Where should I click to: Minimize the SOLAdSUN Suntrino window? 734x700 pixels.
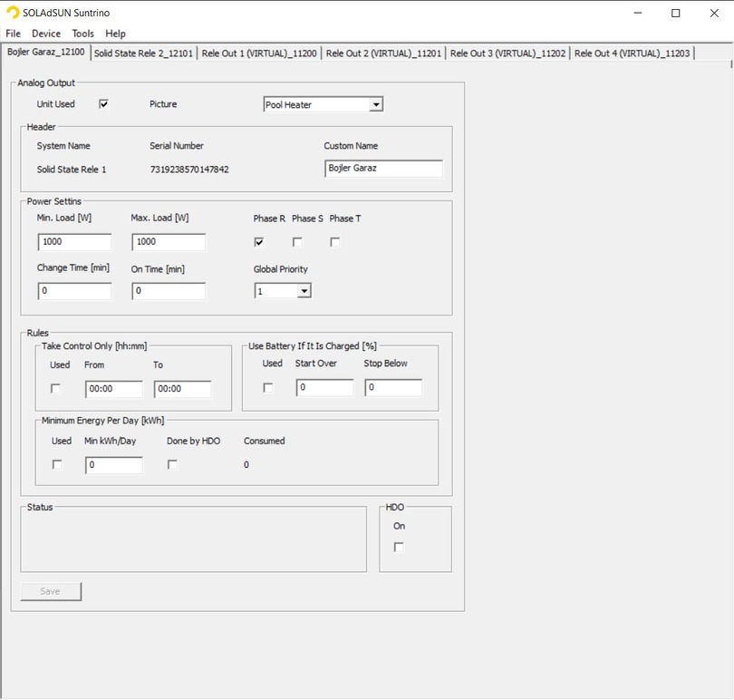pyautogui.click(x=638, y=13)
